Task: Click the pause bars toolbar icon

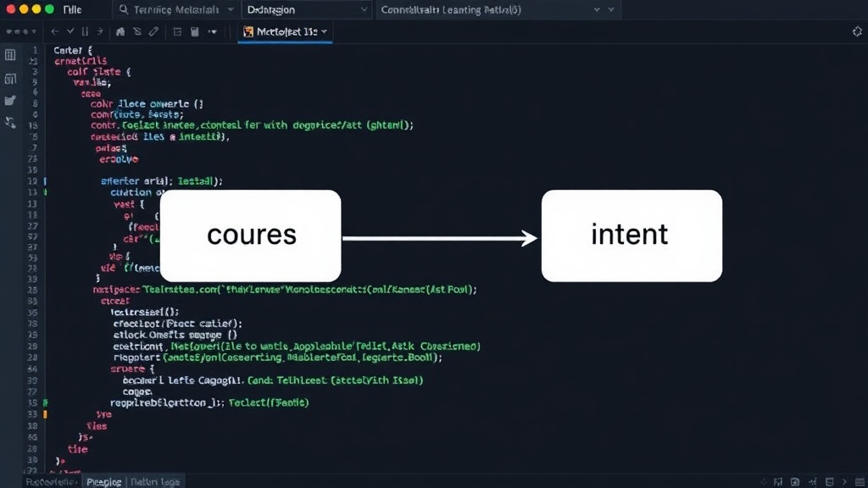Action: click(85, 31)
